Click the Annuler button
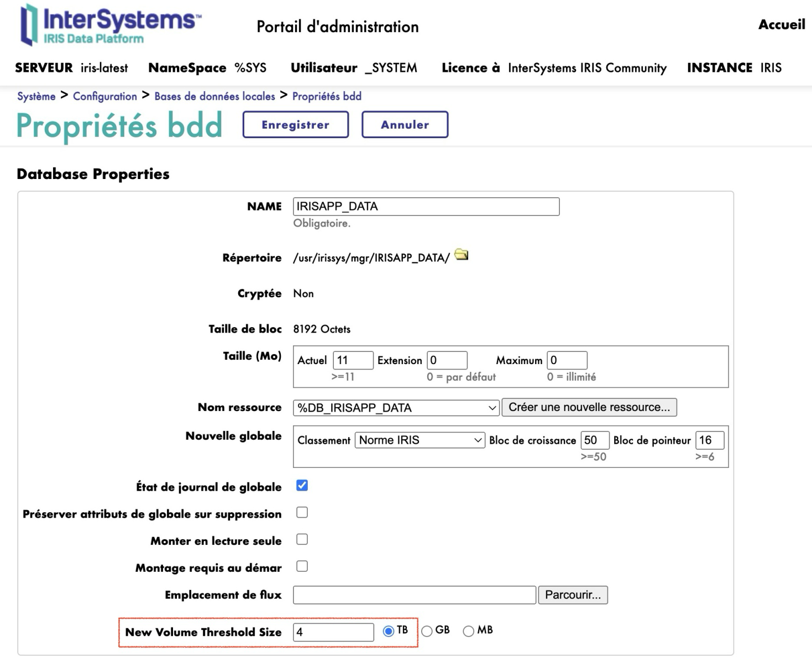The width and height of the screenshot is (812, 663). click(405, 125)
